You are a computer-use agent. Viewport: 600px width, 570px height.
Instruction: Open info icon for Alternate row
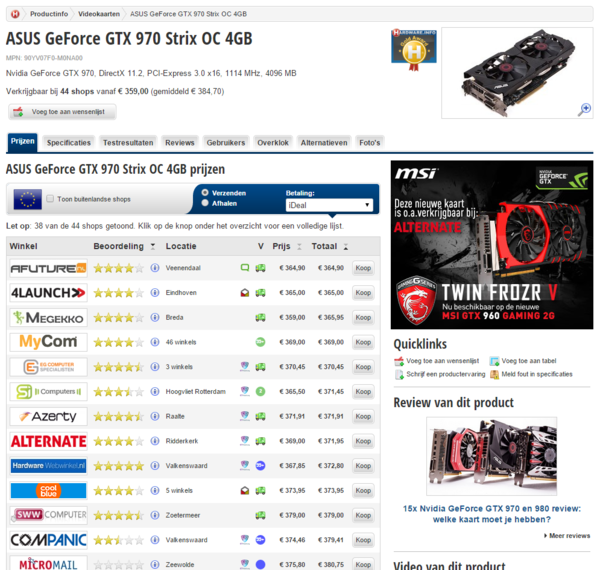[x=155, y=441]
